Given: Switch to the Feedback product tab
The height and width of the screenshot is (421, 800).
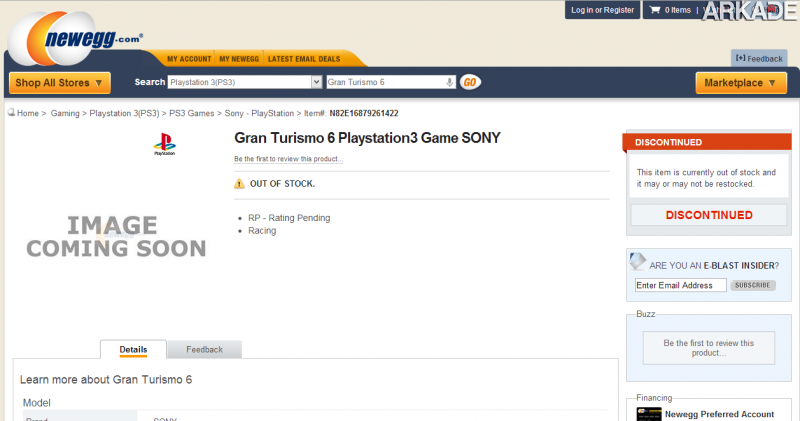Looking at the screenshot, I should [x=205, y=350].
